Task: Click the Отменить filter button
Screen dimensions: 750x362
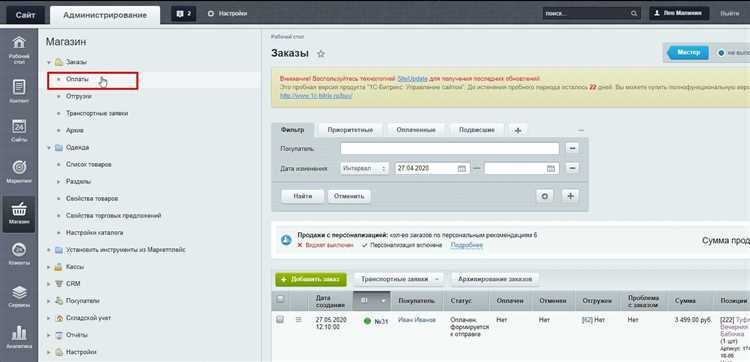Action: 349,196
